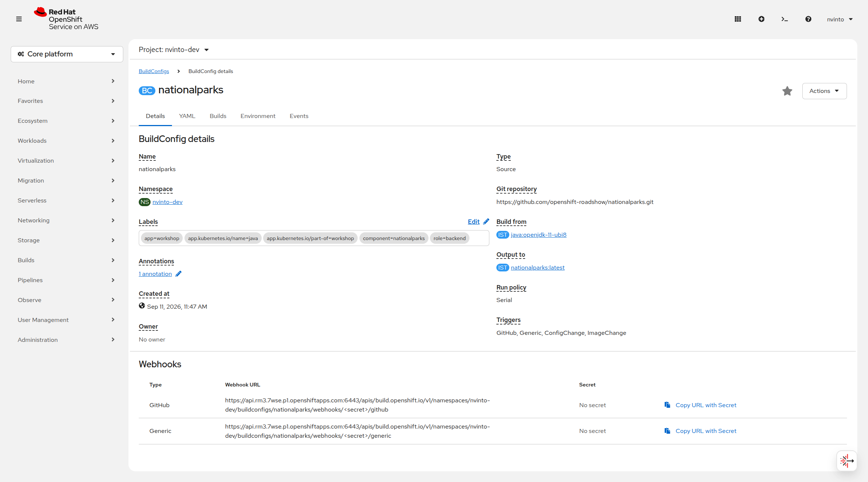Expand the Observe navigation section
Viewport: 868px width, 482px height.
coord(66,300)
